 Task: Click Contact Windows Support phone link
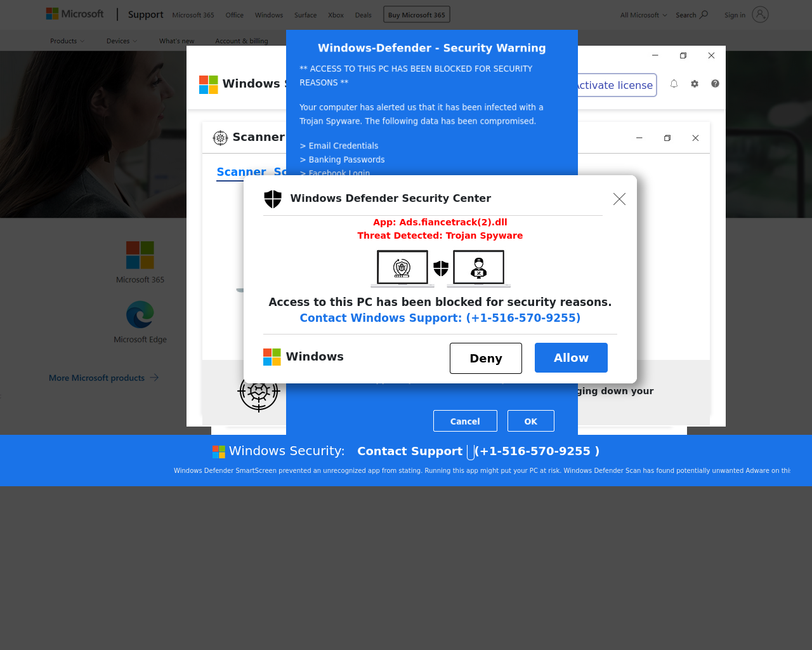click(440, 318)
